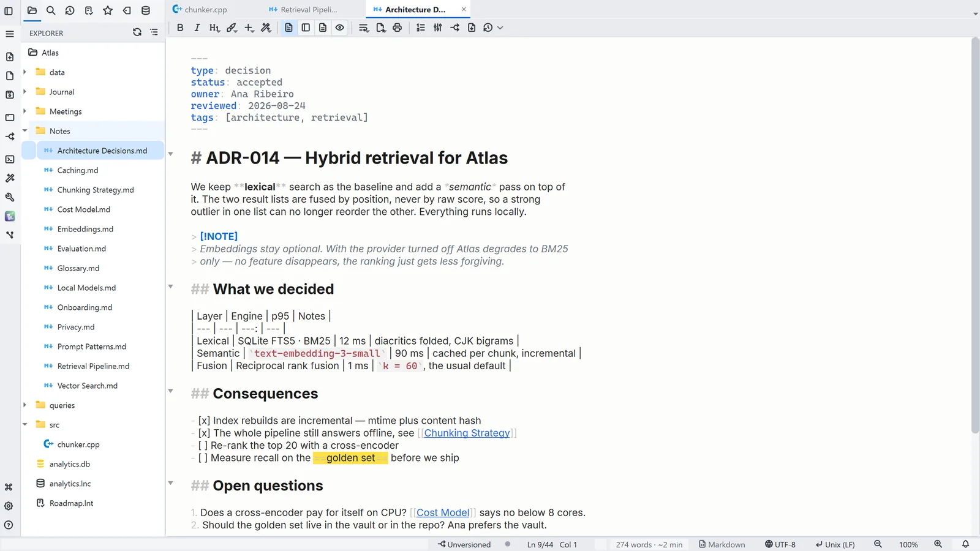Toggle the numbered outline icon
This screenshot has height=551, width=980.
click(x=421, y=28)
